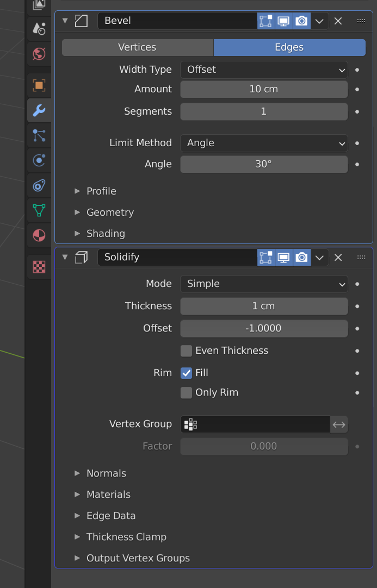Click animate dot beside Width Type
This screenshot has width=377, height=588.
(x=357, y=70)
